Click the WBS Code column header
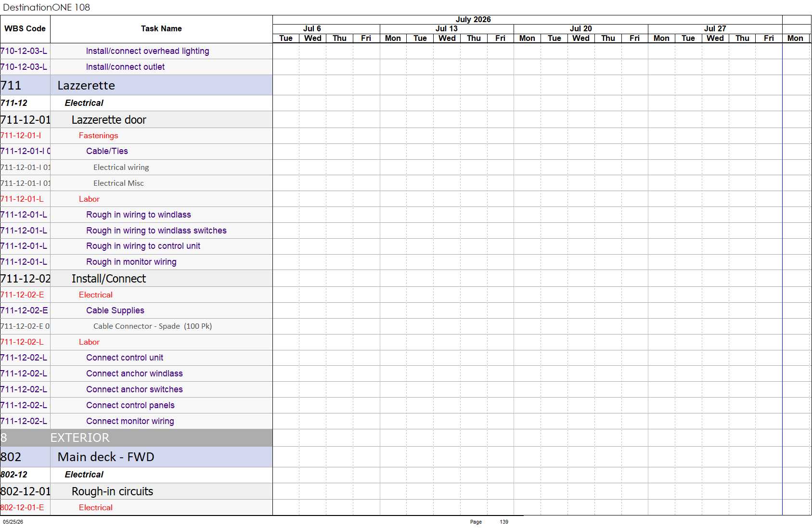Image resolution: width=812 pixels, height=528 pixels. click(x=25, y=29)
